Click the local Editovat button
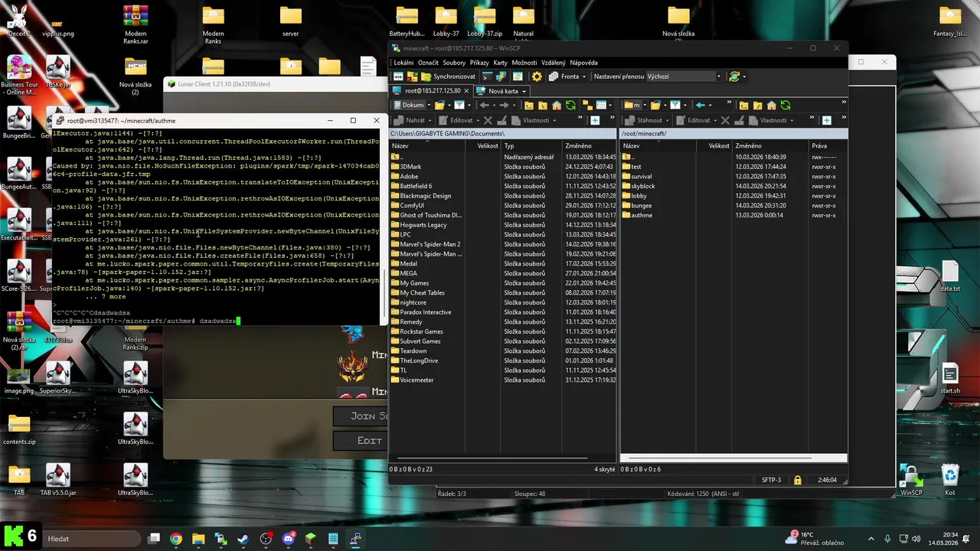Screen dimensions: 980x551 coord(456,120)
